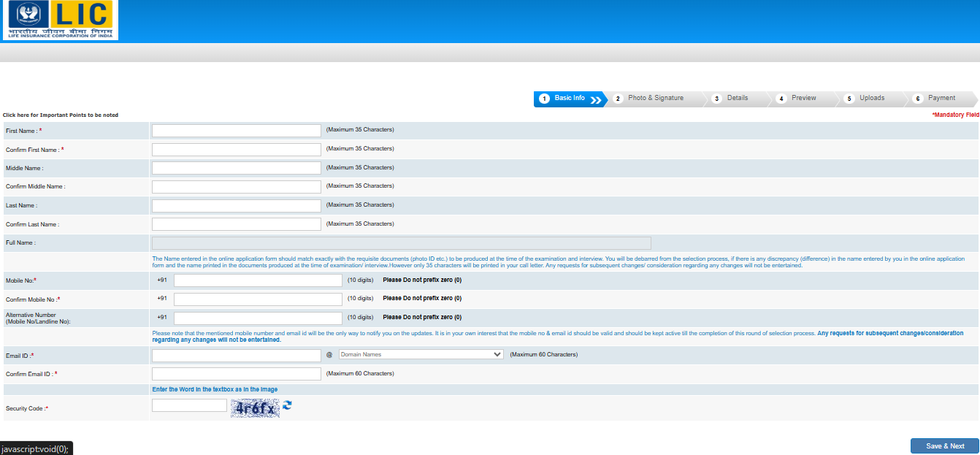Focus the Security Code input box

[189, 405]
